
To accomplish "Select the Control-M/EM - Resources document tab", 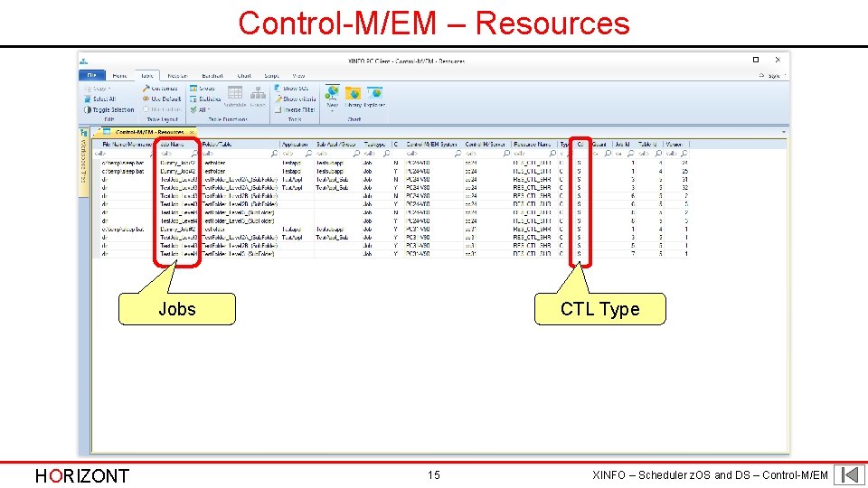I will click(146, 132).
